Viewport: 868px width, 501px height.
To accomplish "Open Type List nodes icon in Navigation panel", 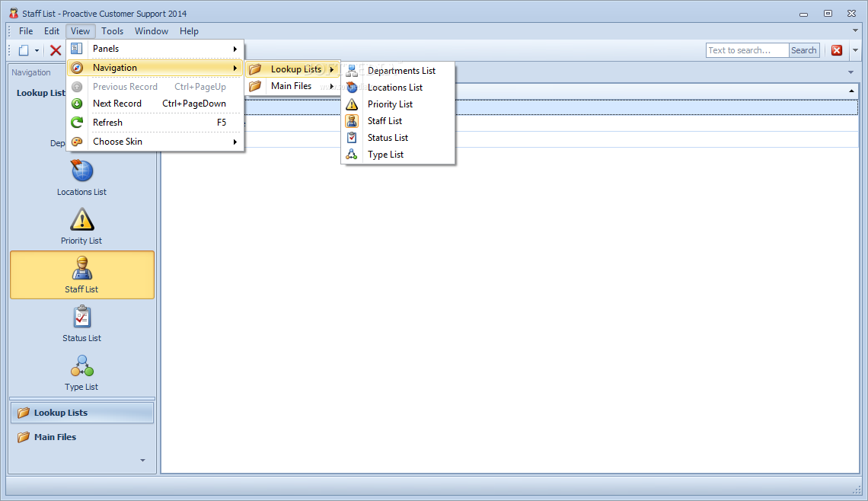I will (x=82, y=365).
